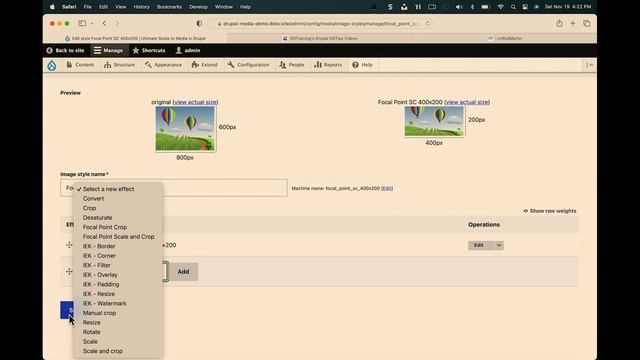Click the original balloon preview thumbnail

(185, 129)
